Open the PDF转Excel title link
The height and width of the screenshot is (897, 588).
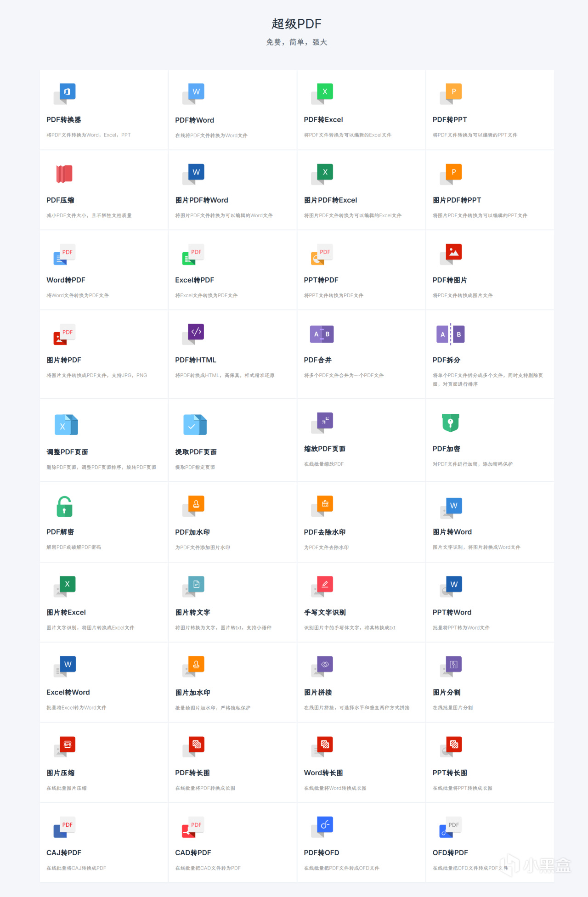point(323,119)
